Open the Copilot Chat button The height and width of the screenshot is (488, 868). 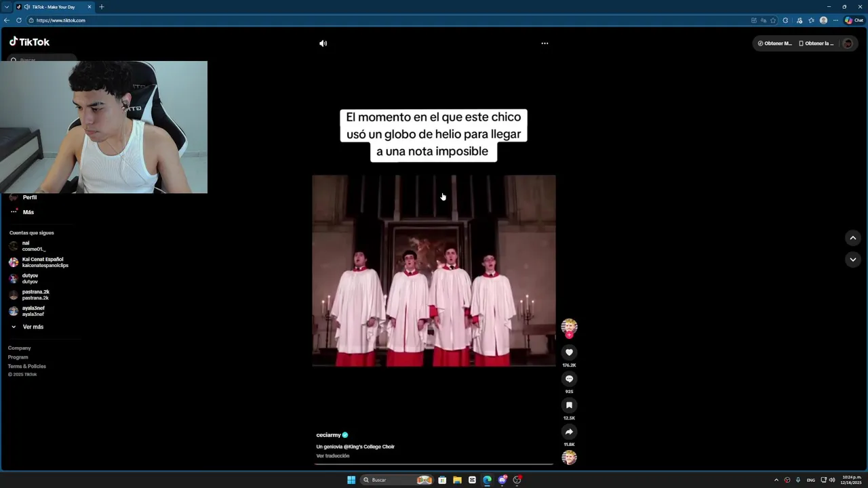pyautogui.click(x=854, y=20)
